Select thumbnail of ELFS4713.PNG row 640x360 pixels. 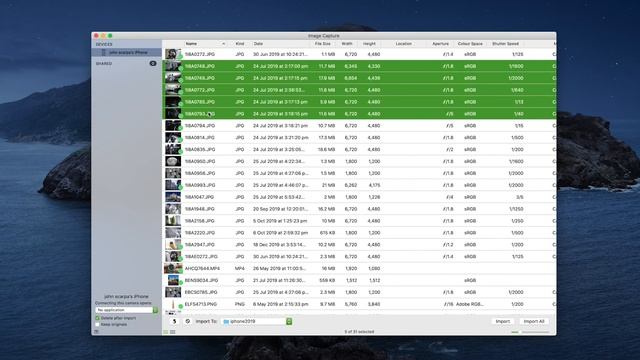pyautogui.click(x=173, y=304)
